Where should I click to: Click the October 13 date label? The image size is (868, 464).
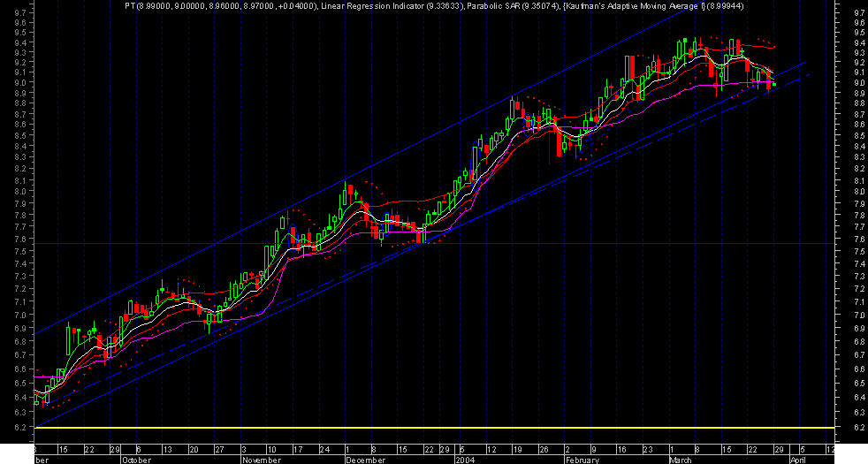pos(167,450)
